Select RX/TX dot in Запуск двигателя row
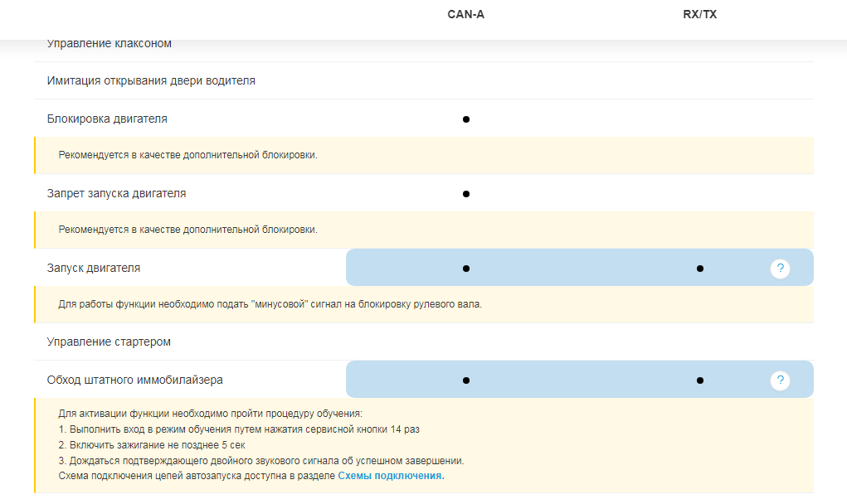847x504 pixels. (x=700, y=269)
